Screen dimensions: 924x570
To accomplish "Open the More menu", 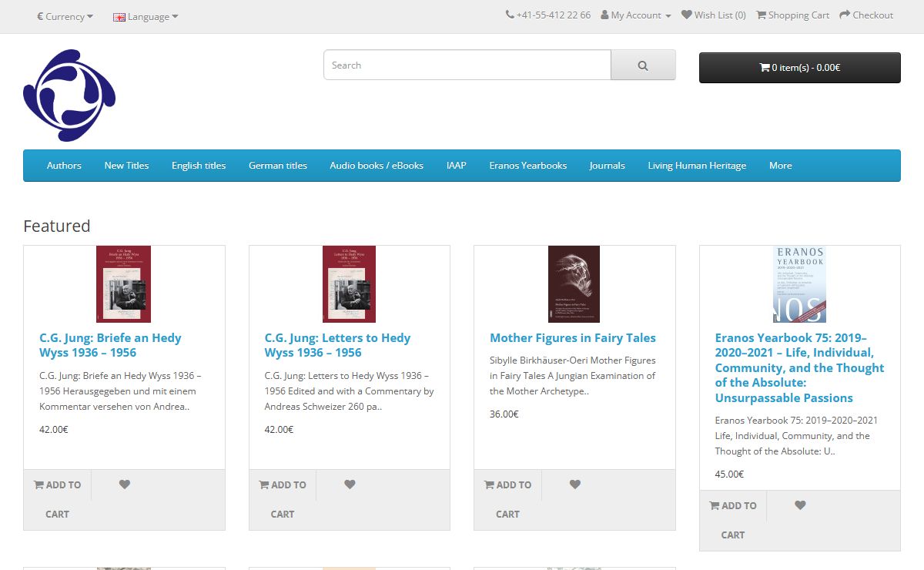I will (x=780, y=166).
